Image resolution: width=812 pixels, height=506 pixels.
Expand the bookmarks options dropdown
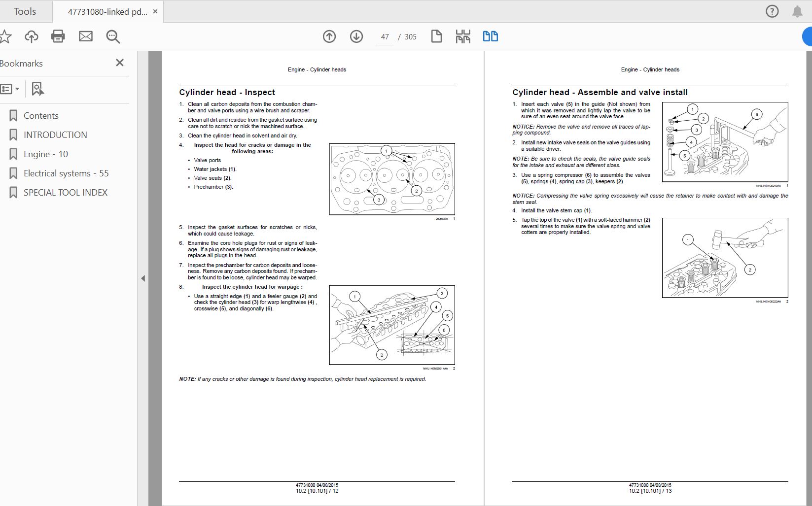(x=10, y=89)
